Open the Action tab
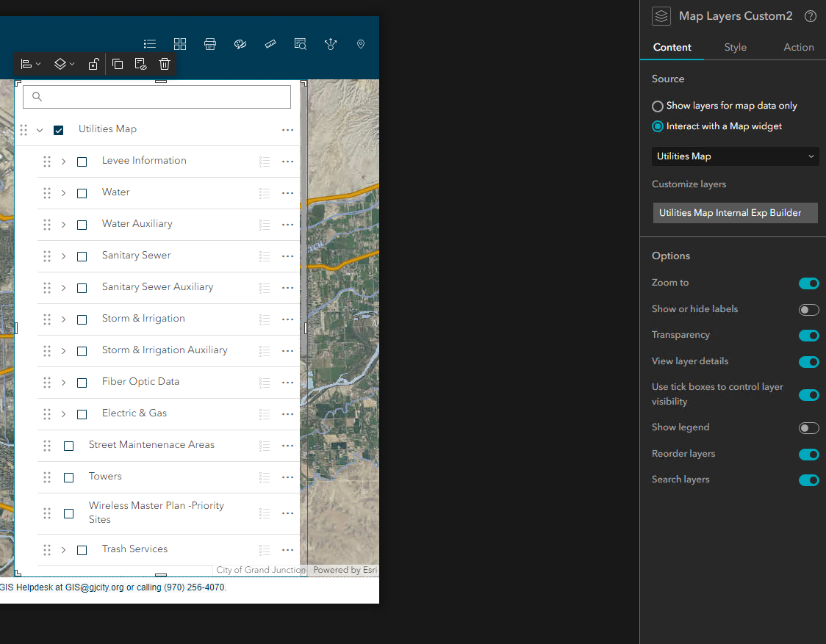Viewport: 826px width, 644px height. (798, 47)
